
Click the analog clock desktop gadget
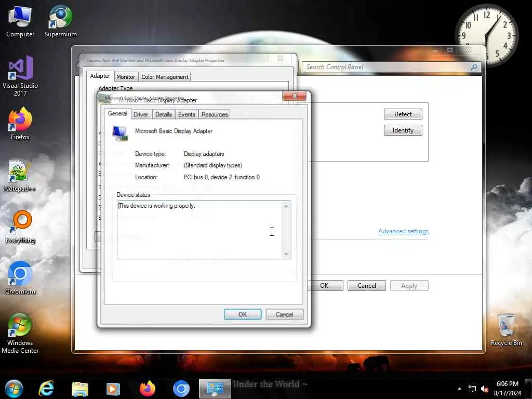pyautogui.click(x=486, y=35)
